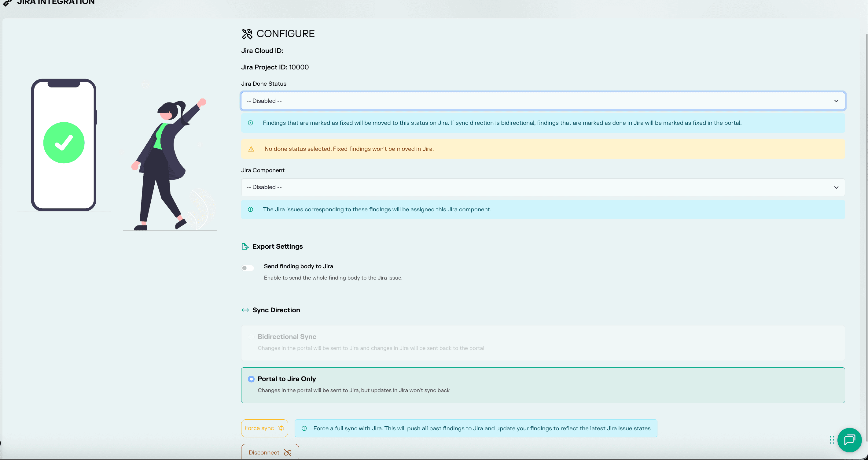Click the Portal to Jira Only option card
The image size is (868, 460).
point(543,385)
